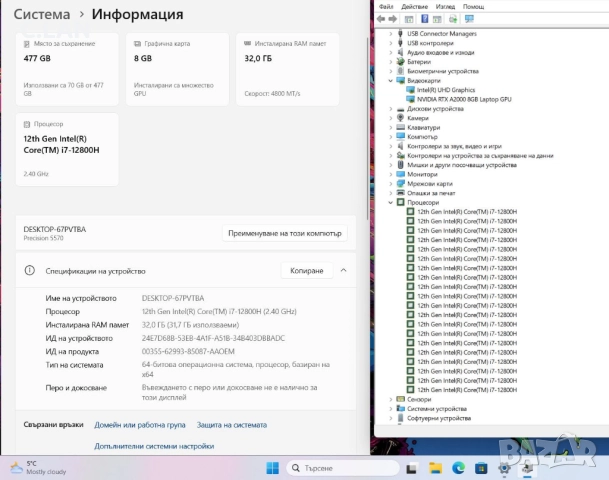Image resolution: width=609 pixels, height=480 pixels.
Task: Select the Клавиатури category
Action: coord(423,127)
